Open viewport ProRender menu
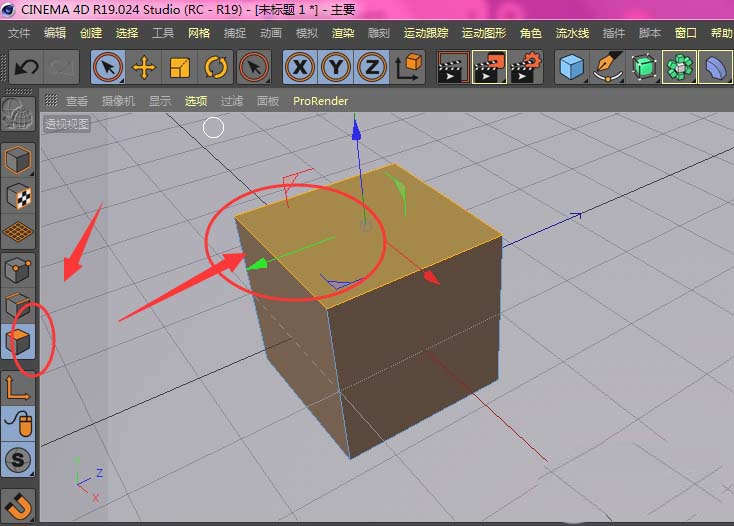734x526 pixels. pos(321,101)
